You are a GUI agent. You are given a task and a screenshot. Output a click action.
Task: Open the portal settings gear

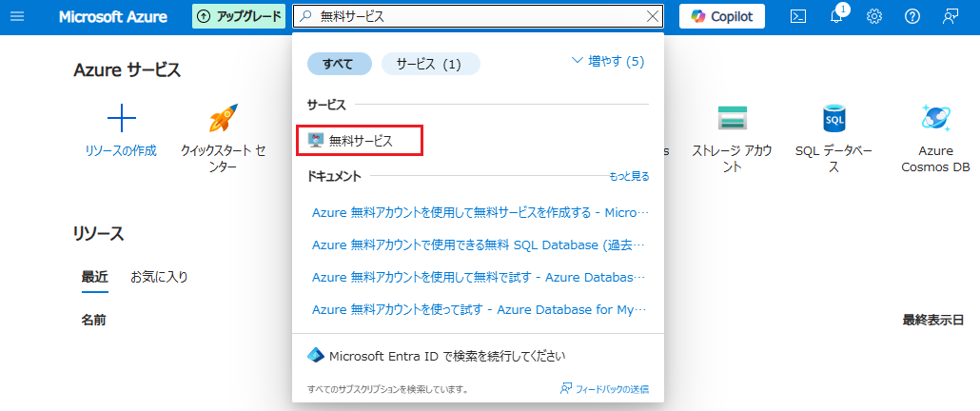pos(873,17)
